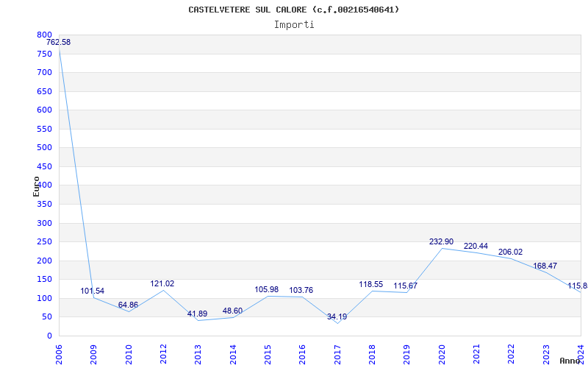
Task: Click the 2016 year axis label
Action: click(302, 355)
